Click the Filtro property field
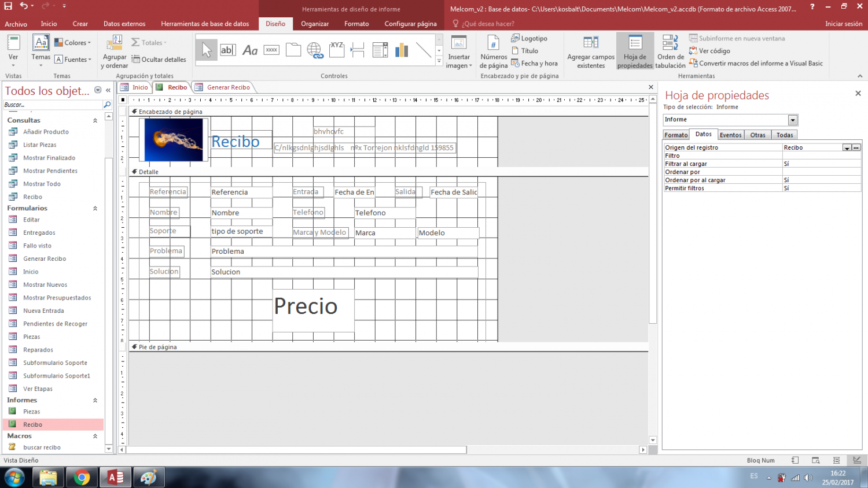Image resolution: width=868 pixels, height=488 pixels. pos(822,156)
